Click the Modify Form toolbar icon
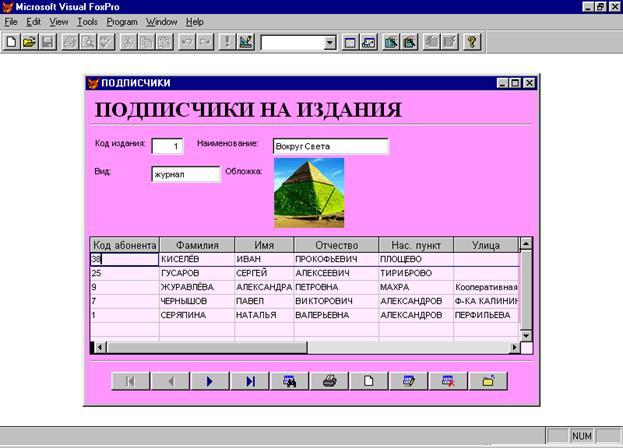Screen dimensions: 623x448 point(247,42)
